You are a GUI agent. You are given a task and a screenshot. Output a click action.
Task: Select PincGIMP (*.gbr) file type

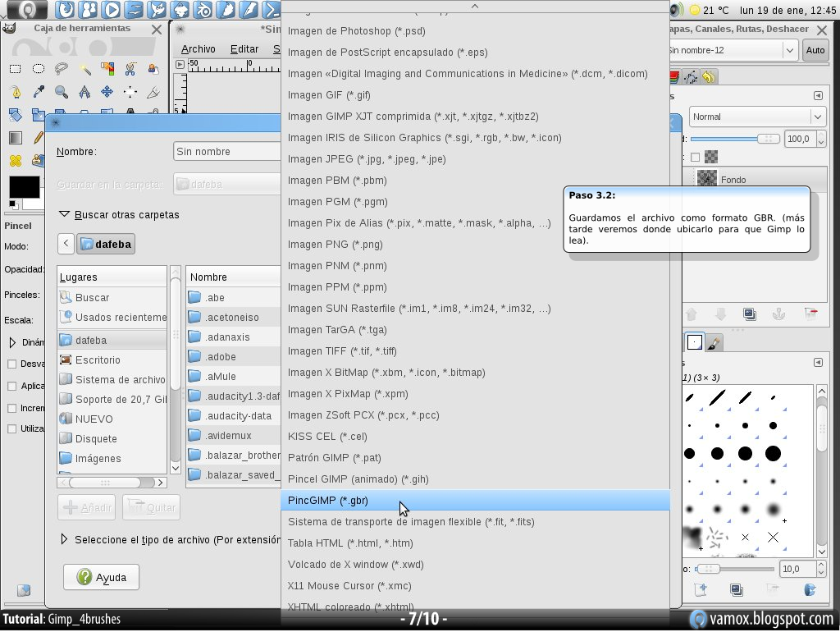[x=475, y=500]
